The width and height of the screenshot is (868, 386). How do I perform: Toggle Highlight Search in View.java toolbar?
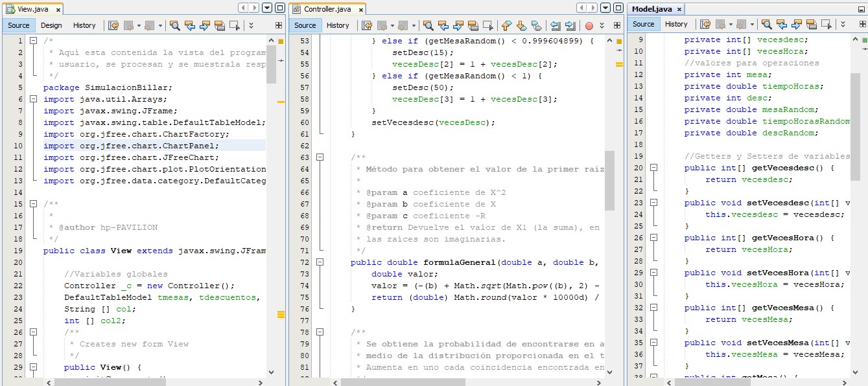219,25
